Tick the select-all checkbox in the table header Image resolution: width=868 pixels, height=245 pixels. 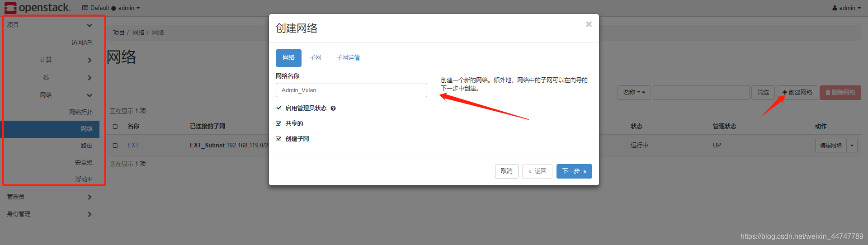[115, 127]
